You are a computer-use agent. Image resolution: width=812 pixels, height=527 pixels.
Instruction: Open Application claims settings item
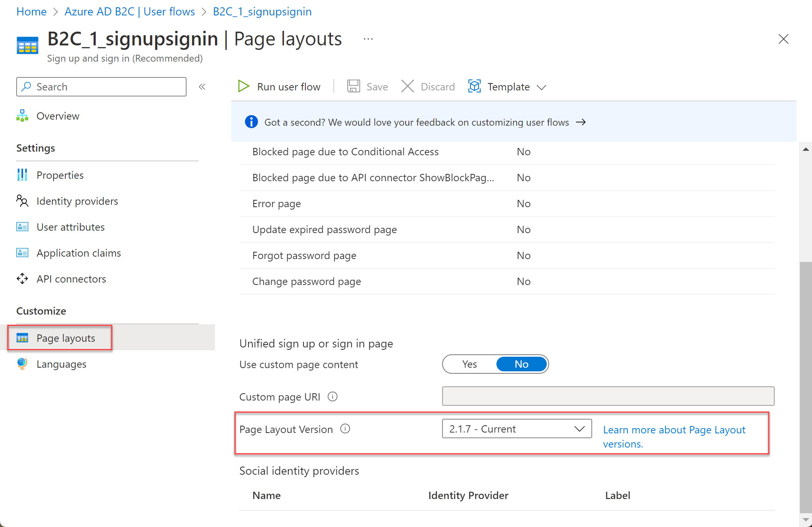78,253
